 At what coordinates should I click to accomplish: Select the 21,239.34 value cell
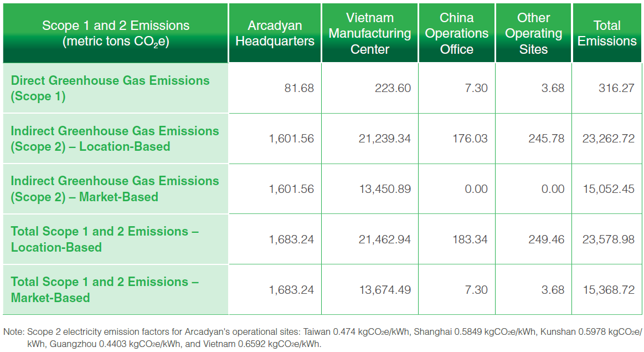coord(385,139)
